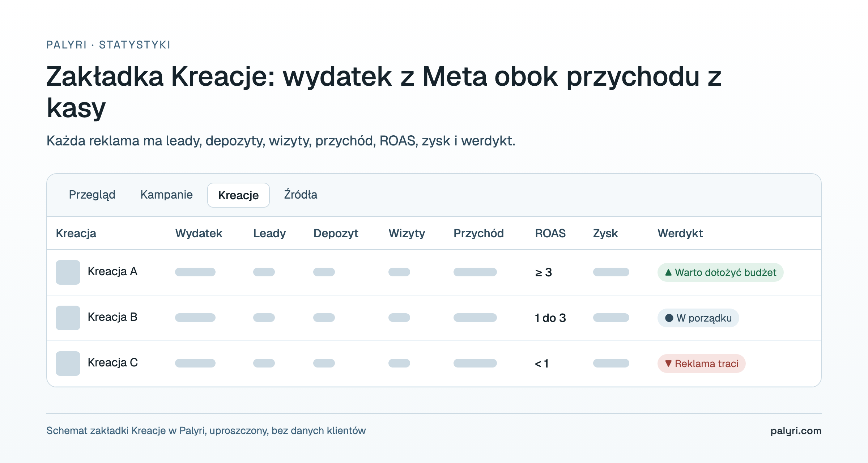Click the Kreacja column header

tap(76, 233)
